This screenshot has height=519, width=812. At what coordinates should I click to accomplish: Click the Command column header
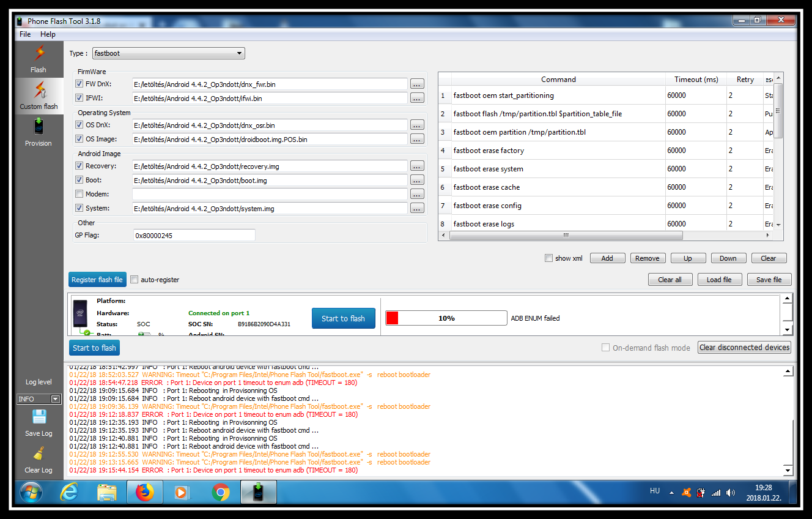[x=558, y=80]
